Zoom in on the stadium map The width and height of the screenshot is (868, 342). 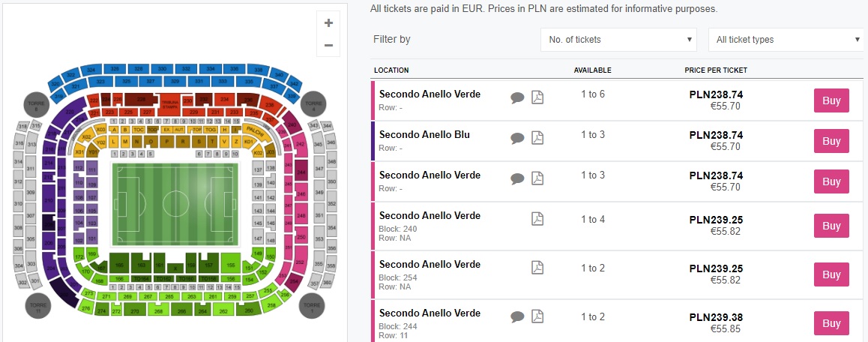pyautogui.click(x=328, y=23)
